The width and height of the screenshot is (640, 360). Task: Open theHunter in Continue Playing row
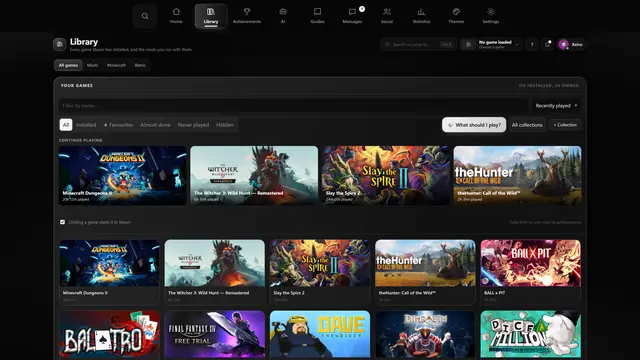click(x=517, y=175)
